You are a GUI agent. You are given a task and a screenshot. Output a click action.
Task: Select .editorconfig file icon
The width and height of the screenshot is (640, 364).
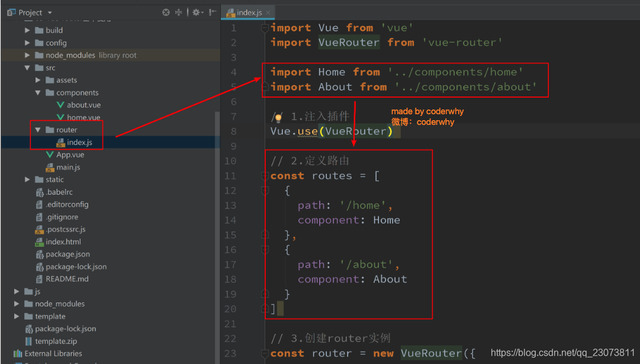point(39,204)
